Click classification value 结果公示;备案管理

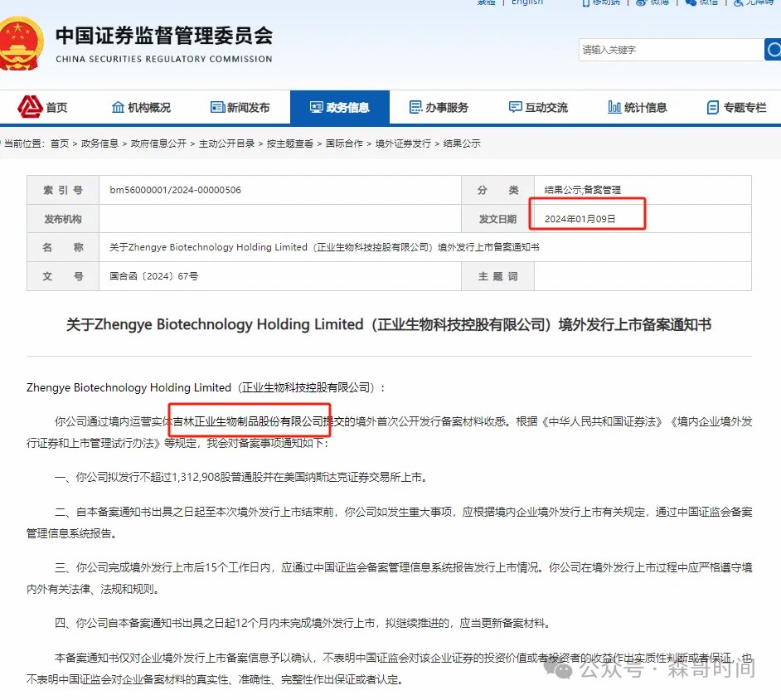582,190
